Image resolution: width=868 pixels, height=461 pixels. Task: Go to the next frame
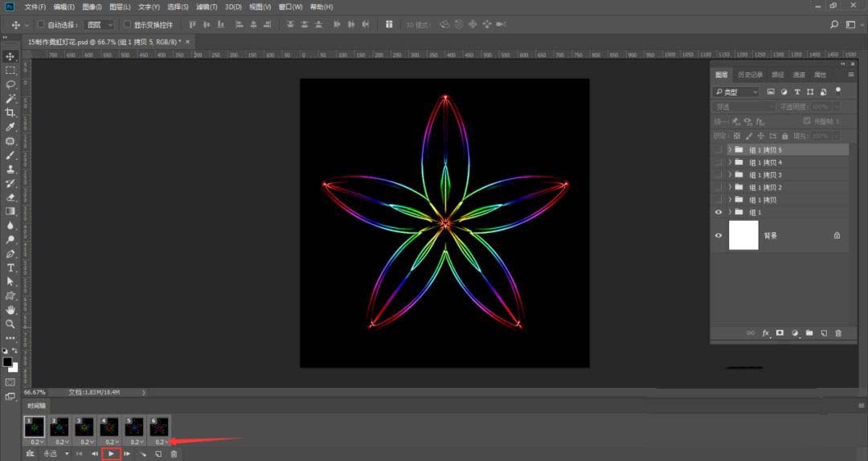(127, 454)
